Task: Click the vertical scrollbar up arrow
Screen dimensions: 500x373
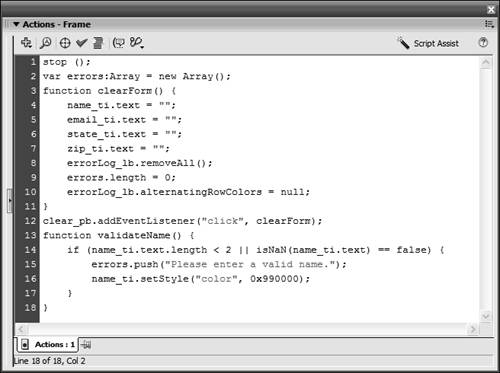Action: tap(486, 63)
